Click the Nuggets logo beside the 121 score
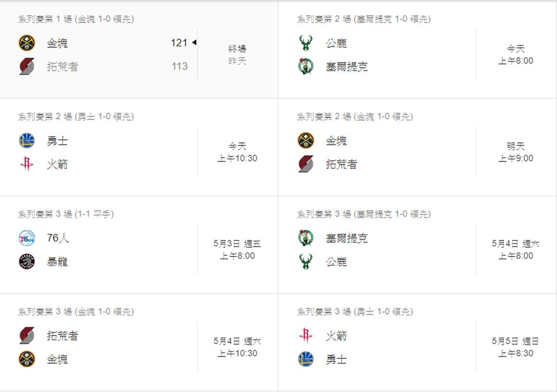Image resolution: width=557 pixels, height=392 pixels. click(x=27, y=43)
